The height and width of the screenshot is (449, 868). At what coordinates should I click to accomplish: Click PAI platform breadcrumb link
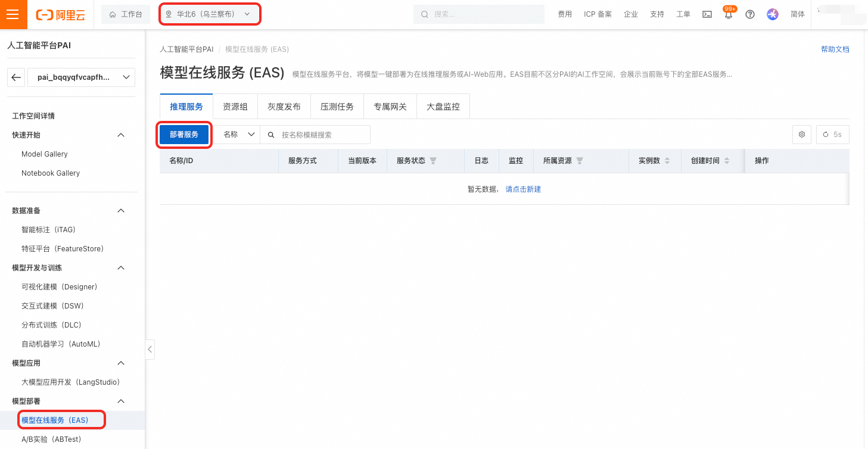(186, 49)
